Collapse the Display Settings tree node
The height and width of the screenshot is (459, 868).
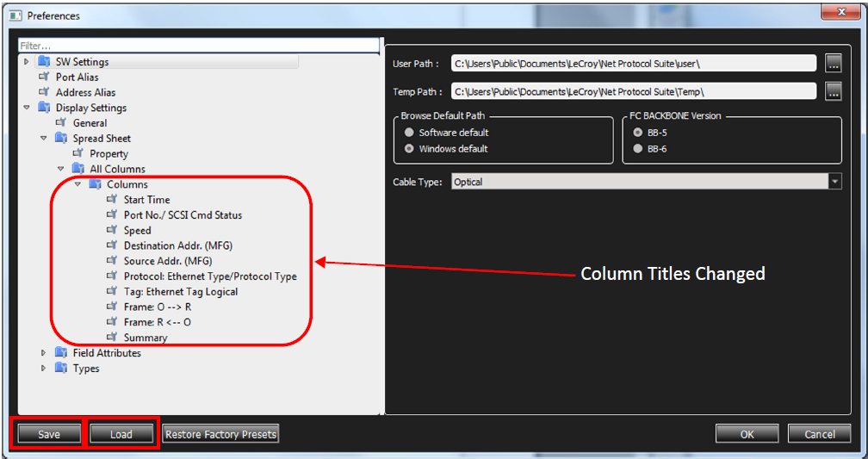(x=27, y=108)
